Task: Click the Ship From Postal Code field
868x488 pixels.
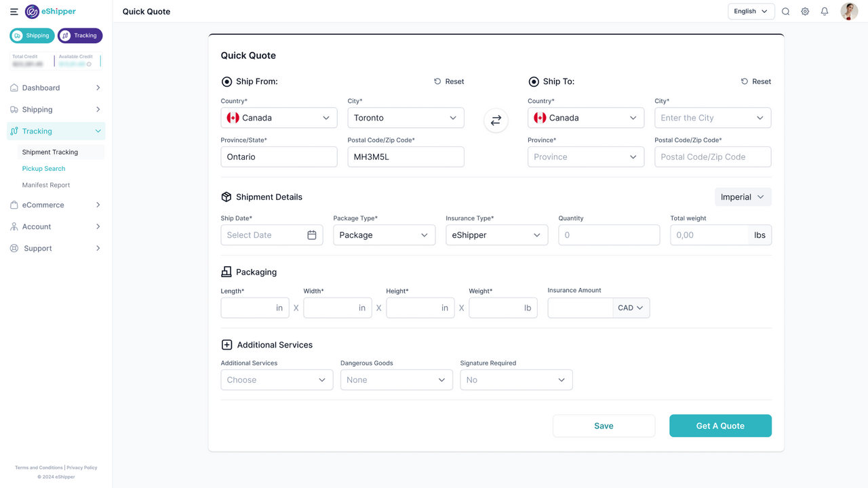Action: [x=406, y=157]
